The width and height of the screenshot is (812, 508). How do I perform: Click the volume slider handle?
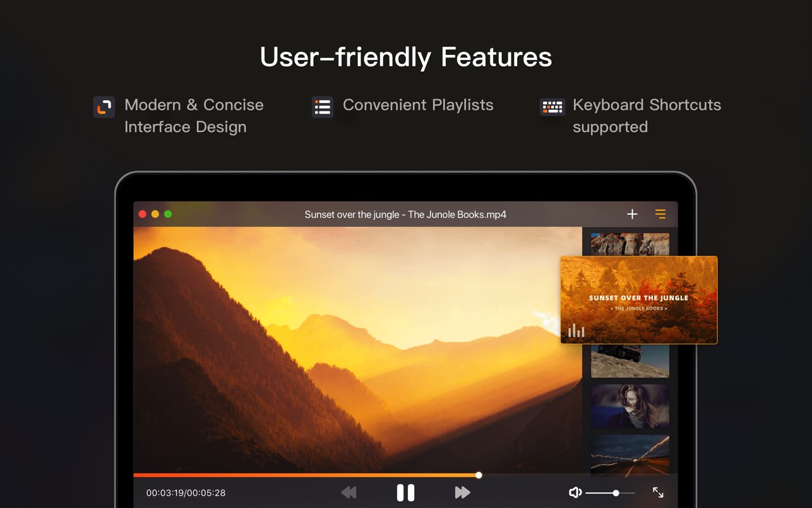click(616, 493)
